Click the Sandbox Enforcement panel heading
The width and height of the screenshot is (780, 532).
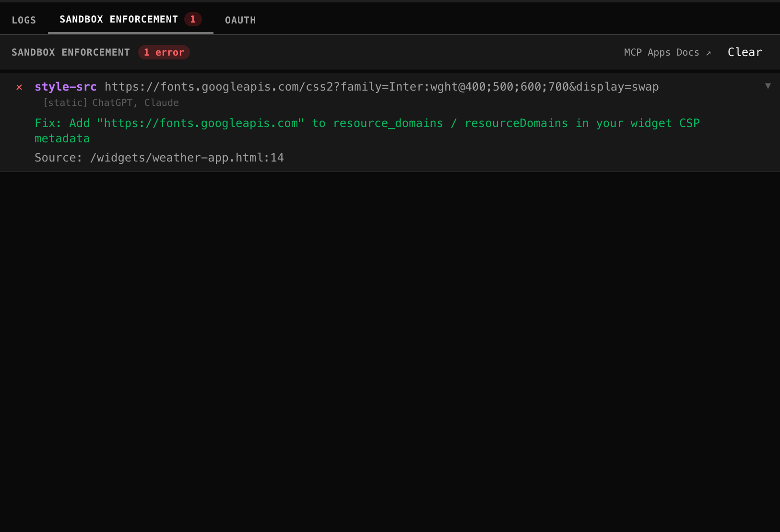coord(71,52)
